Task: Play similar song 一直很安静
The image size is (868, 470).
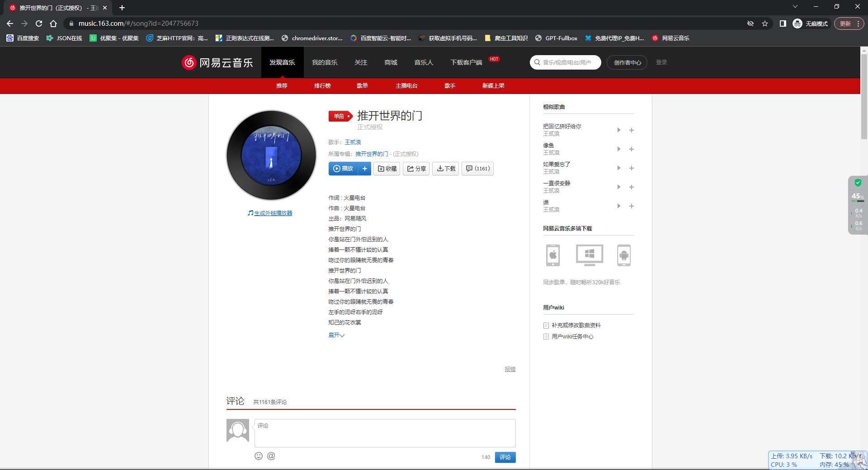Action: tap(619, 187)
